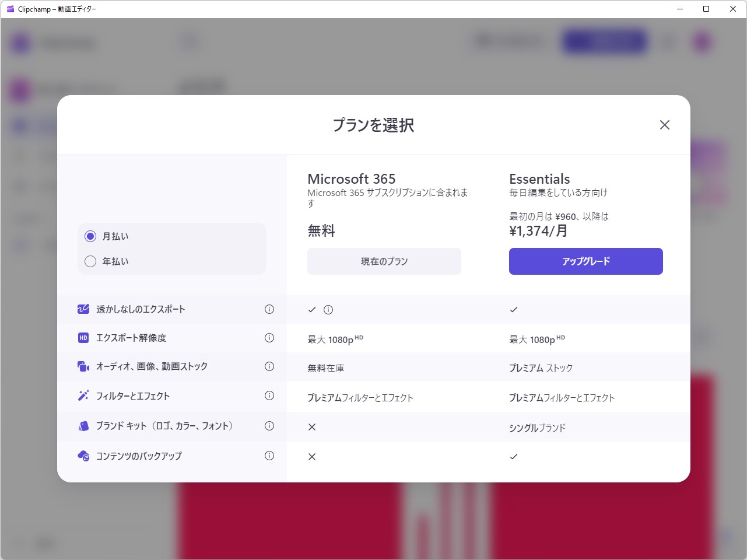Select the 月払い billing option

(x=90, y=236)
